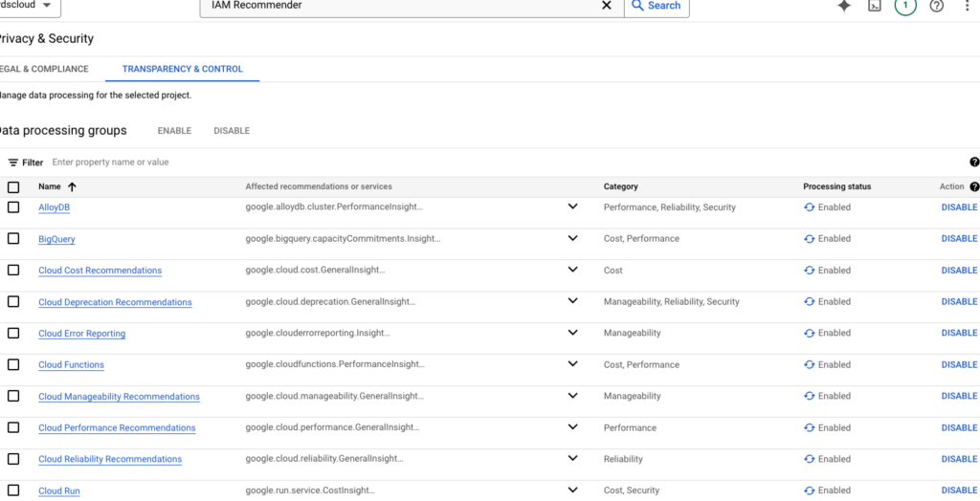Check Cloud Performance Recommendations checkbox
Image resolution: width=980 pixels, height=501 pixels.
tap(13, 427)
